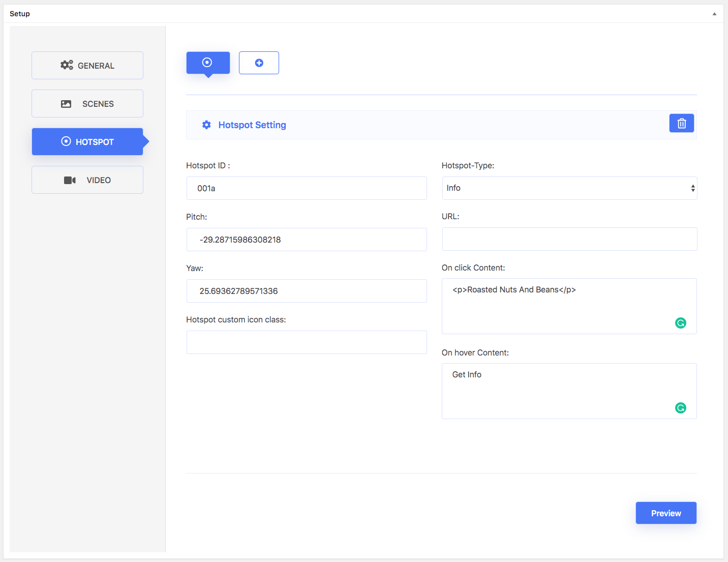The width and height of the screenshot is (728, 562).
Task: Click Grammarly icon in On click Content
Action: tap(680, 323)
